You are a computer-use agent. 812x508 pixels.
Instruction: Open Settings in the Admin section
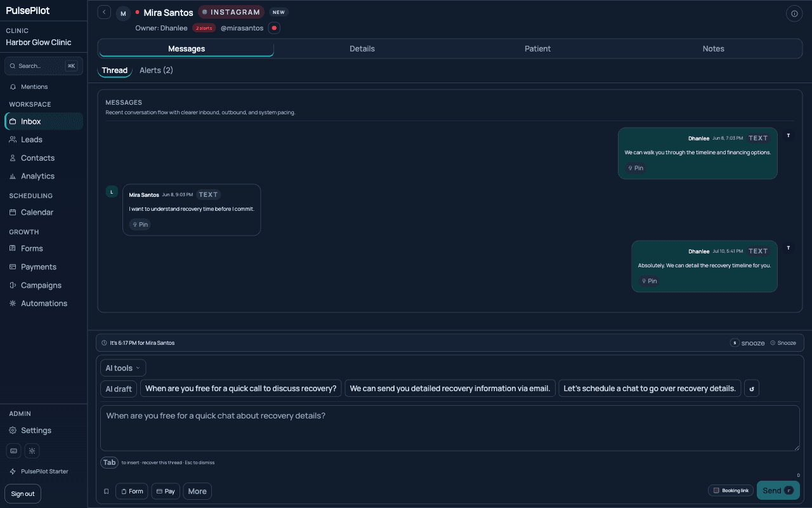pyautogui.click(x=44, y=431)
